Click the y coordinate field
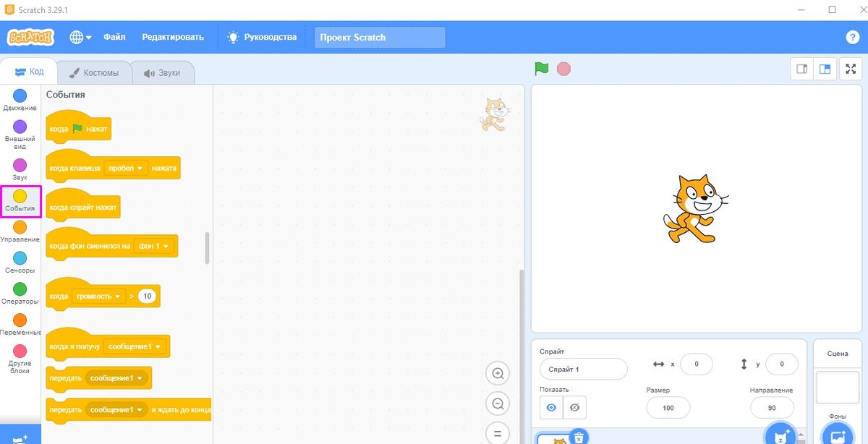 tap(781, 364)
